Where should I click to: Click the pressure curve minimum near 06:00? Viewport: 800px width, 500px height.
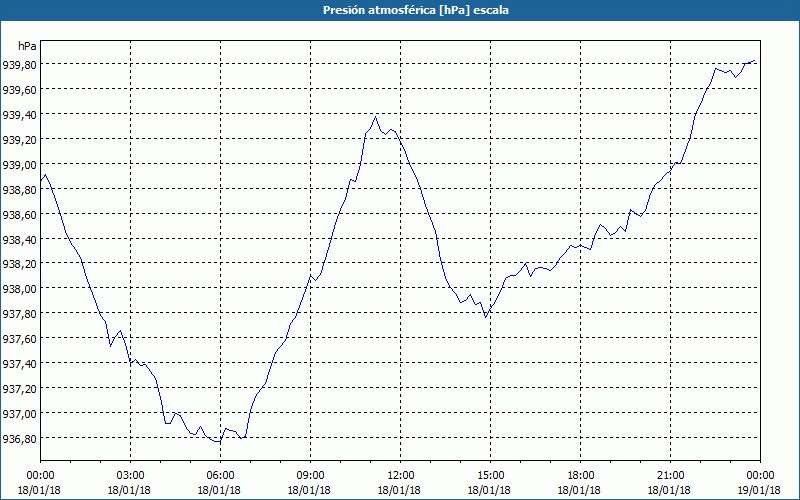click(x=218, y=442)
